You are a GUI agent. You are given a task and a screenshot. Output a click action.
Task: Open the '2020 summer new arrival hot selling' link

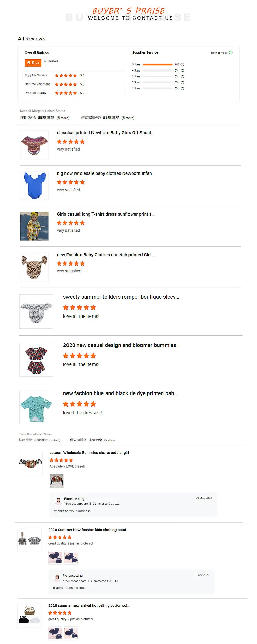click(89, 605)
